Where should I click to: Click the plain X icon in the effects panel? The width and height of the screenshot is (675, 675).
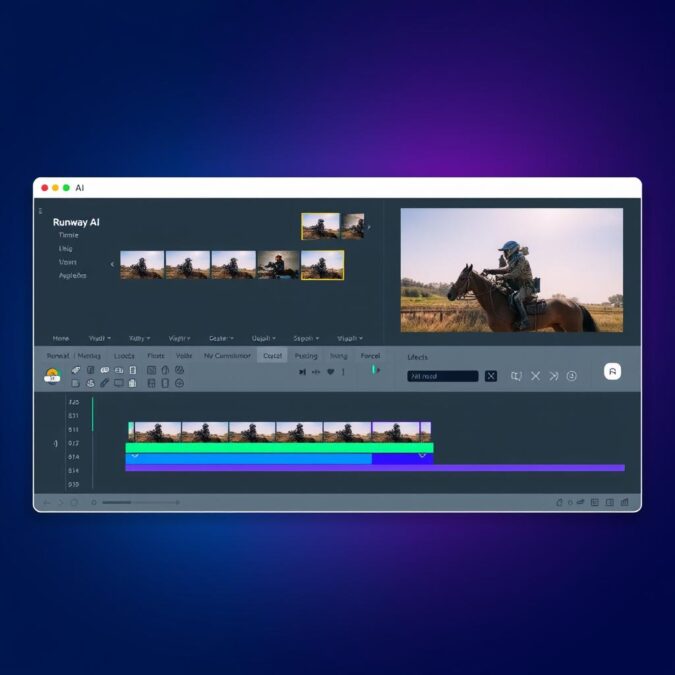click(535, 376)
